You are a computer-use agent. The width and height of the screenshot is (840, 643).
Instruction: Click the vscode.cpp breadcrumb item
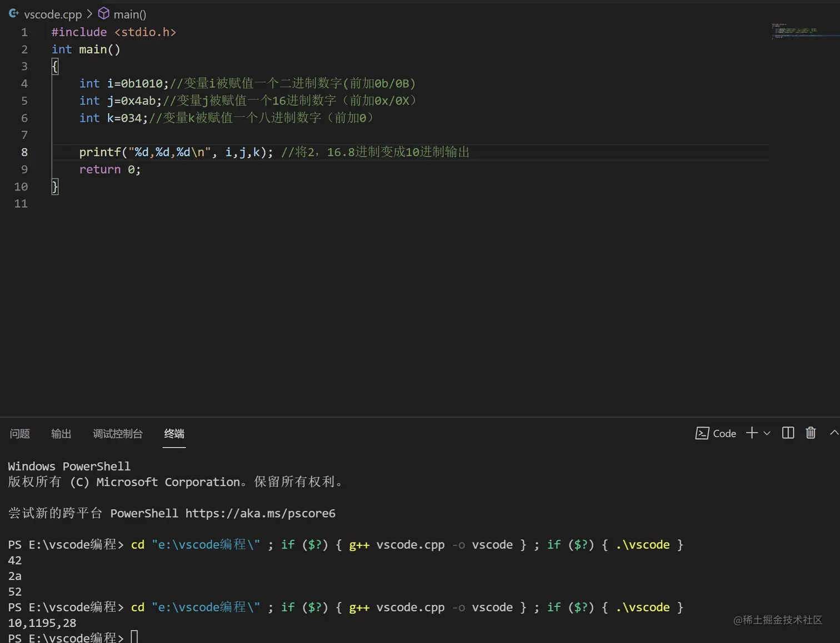click(53, 14)
